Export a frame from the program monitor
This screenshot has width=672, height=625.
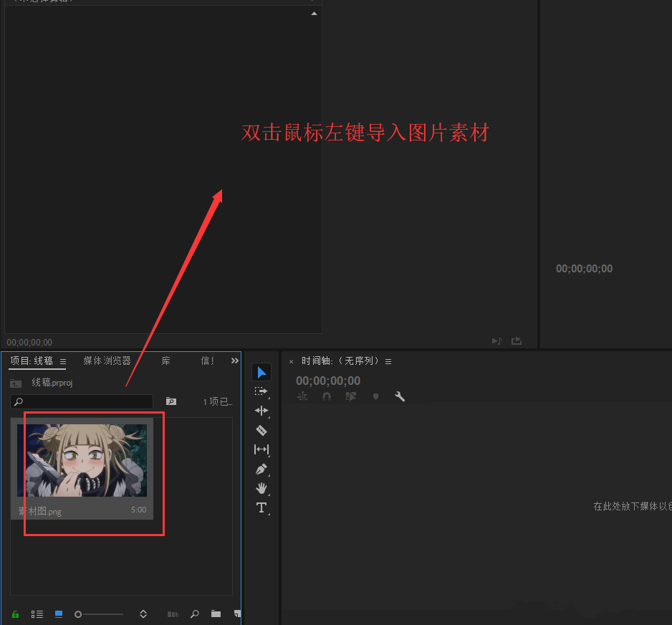(x=516, y=340)
